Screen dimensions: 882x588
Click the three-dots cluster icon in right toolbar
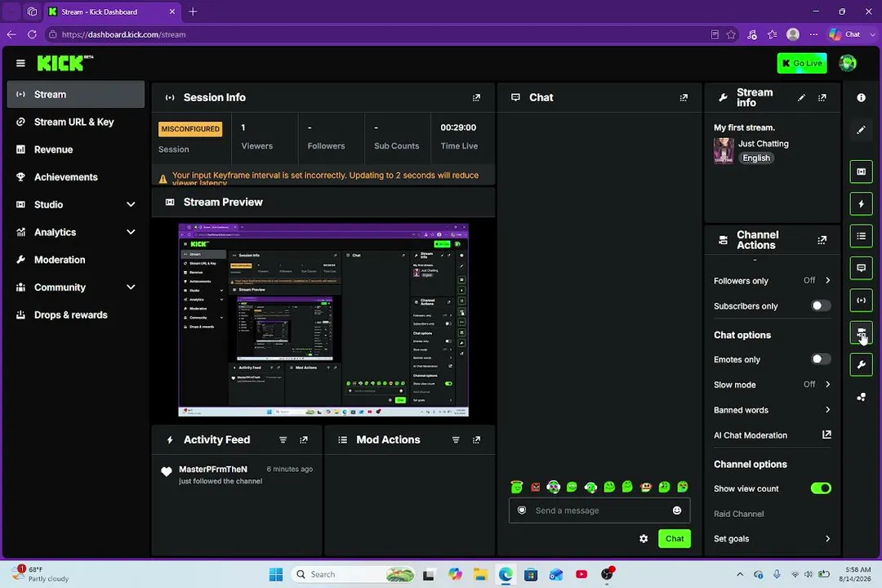861,397
